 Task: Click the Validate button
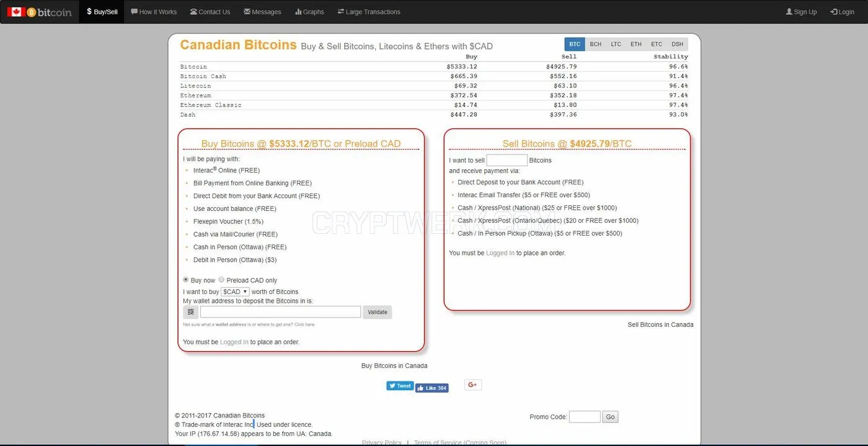pos(378,312)
